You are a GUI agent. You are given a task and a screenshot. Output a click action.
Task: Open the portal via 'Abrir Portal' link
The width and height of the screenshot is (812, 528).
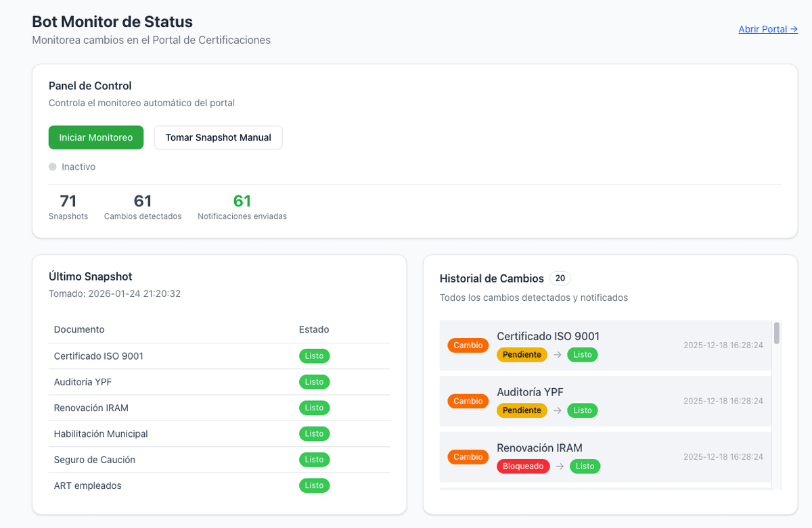[768, 28]
